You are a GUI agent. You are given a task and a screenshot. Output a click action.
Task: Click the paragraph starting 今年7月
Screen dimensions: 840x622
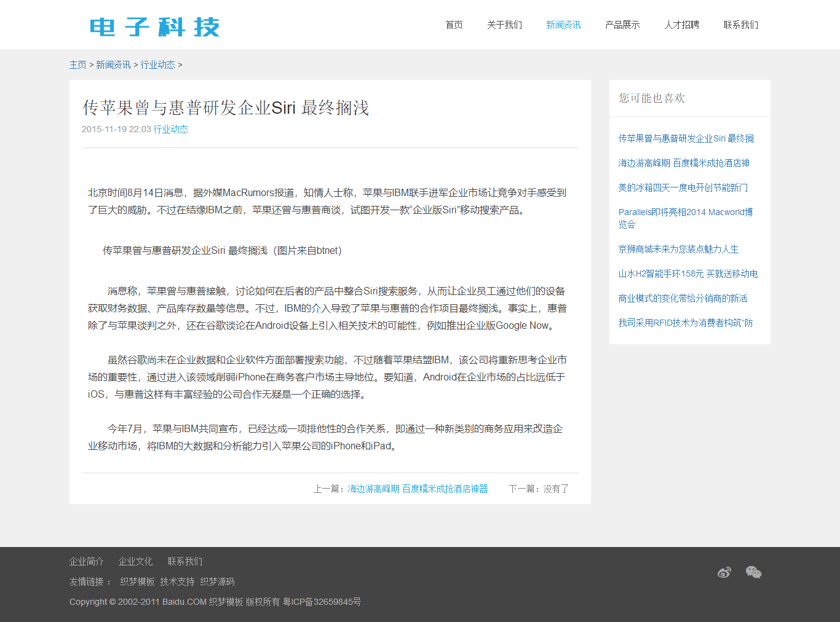coord(326,437)
